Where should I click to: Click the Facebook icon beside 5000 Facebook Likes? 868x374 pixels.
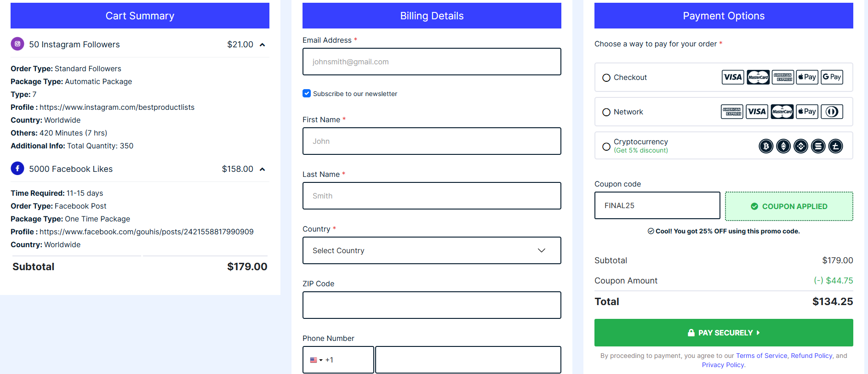pyautogui.click(x=17, y=169)
